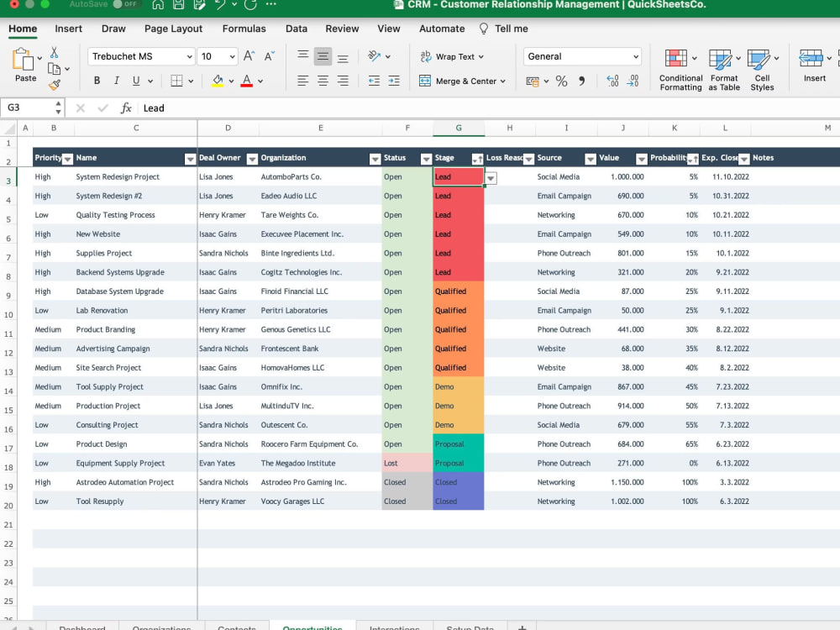Screen dimensions: 840x630
Task: Open the Source column filter
Action: [x=590, y=159]
